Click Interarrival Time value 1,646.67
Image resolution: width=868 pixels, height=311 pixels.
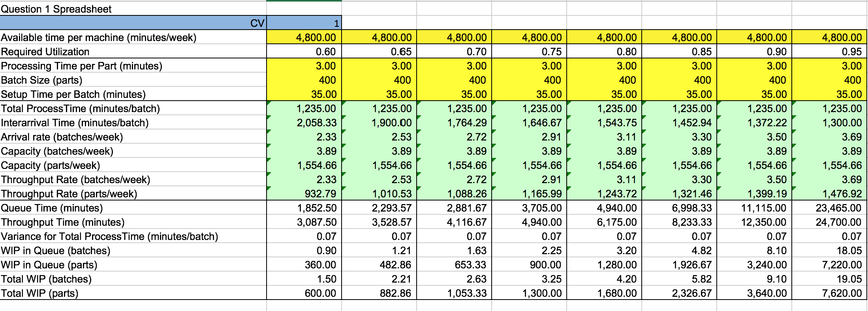[542, 123]
